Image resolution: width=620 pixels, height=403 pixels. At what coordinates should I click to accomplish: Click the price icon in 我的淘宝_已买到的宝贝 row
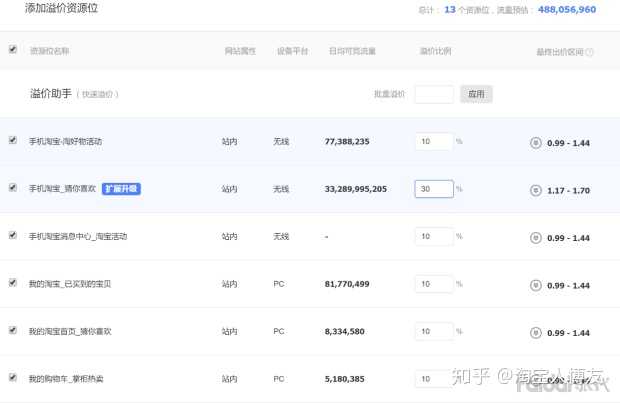tap(535, 285)
